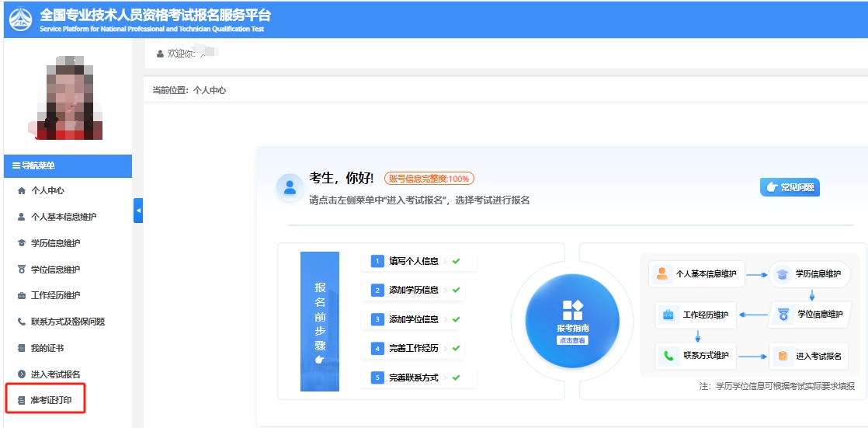The height and width of the screenshot is (428, 868).
Task: Collapse the sidebar with the blue arrow handle
Action: click(138, 211)
